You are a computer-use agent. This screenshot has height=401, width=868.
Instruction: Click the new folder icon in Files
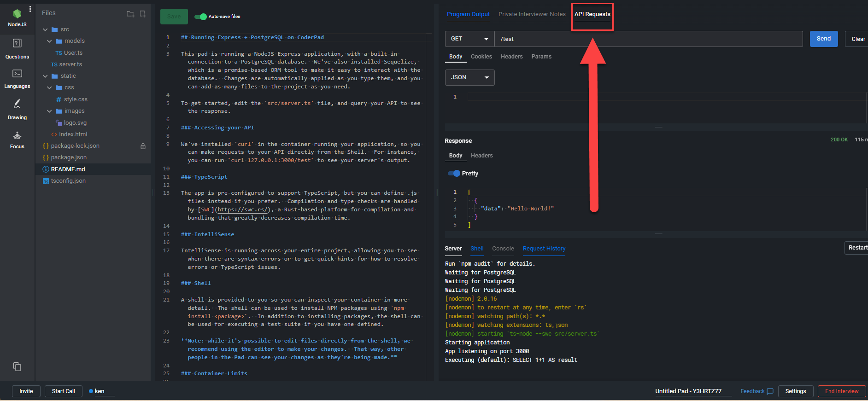[130, 14]
